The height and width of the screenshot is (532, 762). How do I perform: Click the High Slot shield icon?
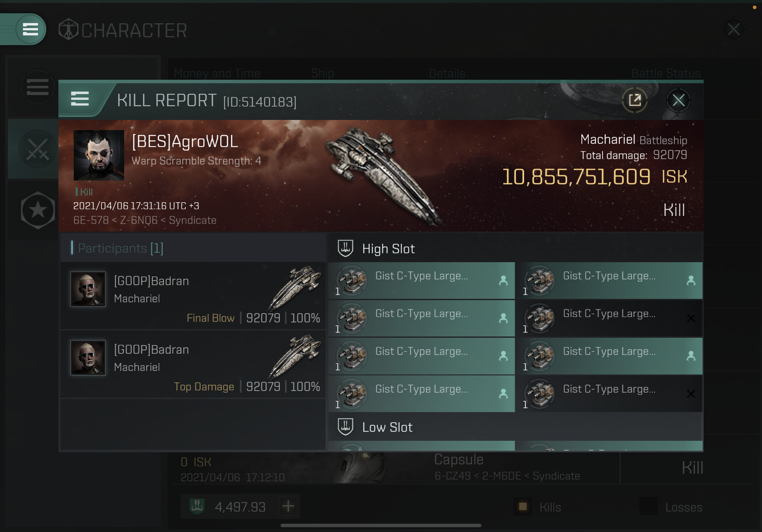[x=345, y=248]
